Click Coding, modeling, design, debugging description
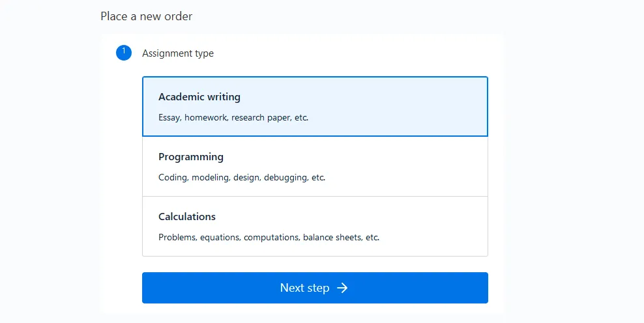This screenshot has height=323, width=644. [x=242, y=177]
